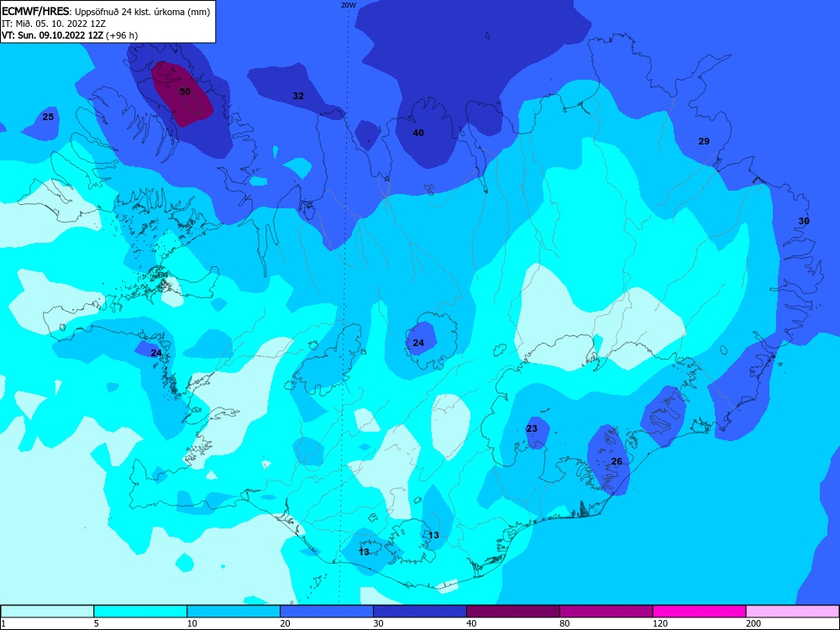
Task: Select the 26 precipitation value on the map
Action: pyautogui.click(x=617, y=461)
